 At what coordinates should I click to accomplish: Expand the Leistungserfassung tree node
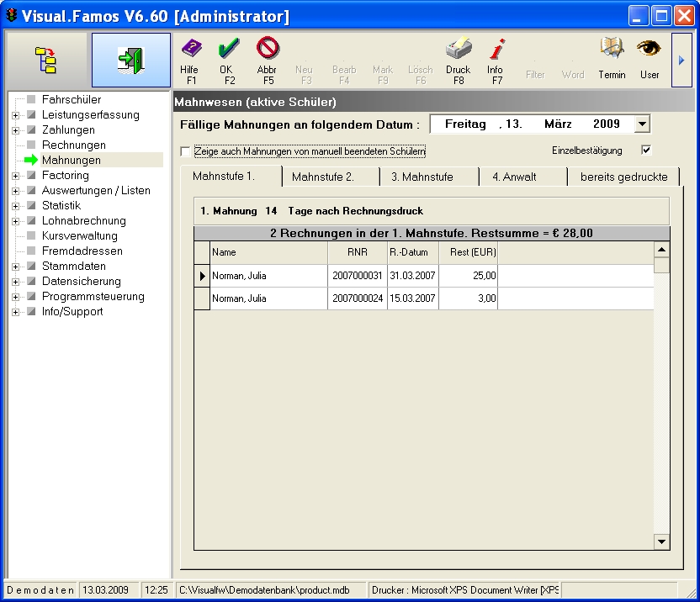[x=15, y=115]
